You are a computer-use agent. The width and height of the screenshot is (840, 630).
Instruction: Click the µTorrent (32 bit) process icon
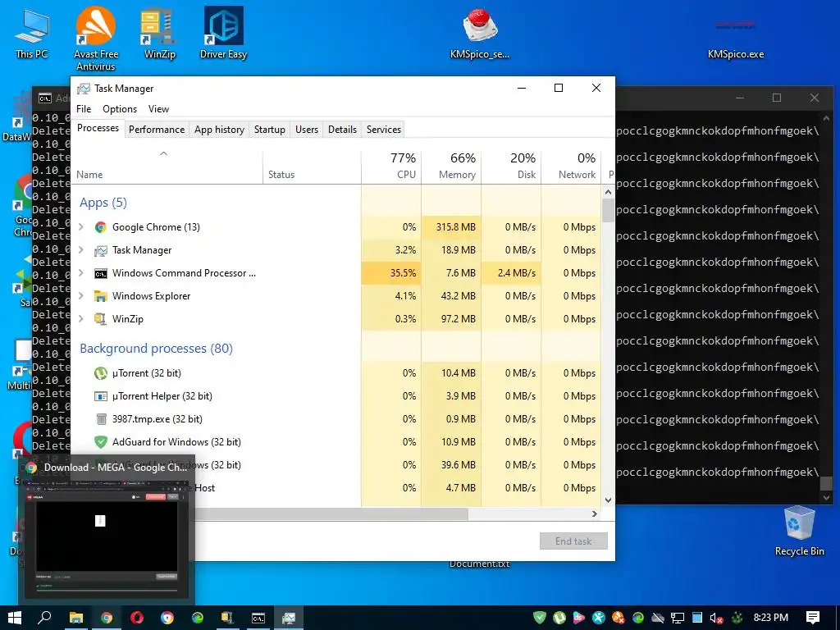(x=100, y=373)
